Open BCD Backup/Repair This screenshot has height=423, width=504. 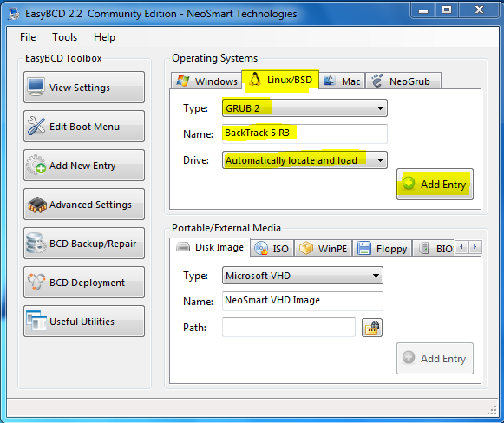[84, 243]
